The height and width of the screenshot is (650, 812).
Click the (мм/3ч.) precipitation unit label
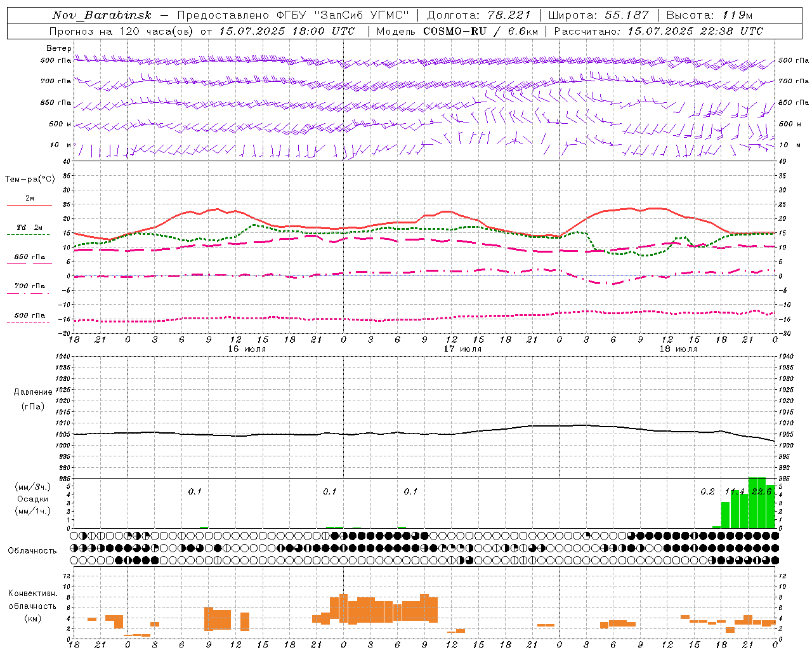tap(33, 487)
